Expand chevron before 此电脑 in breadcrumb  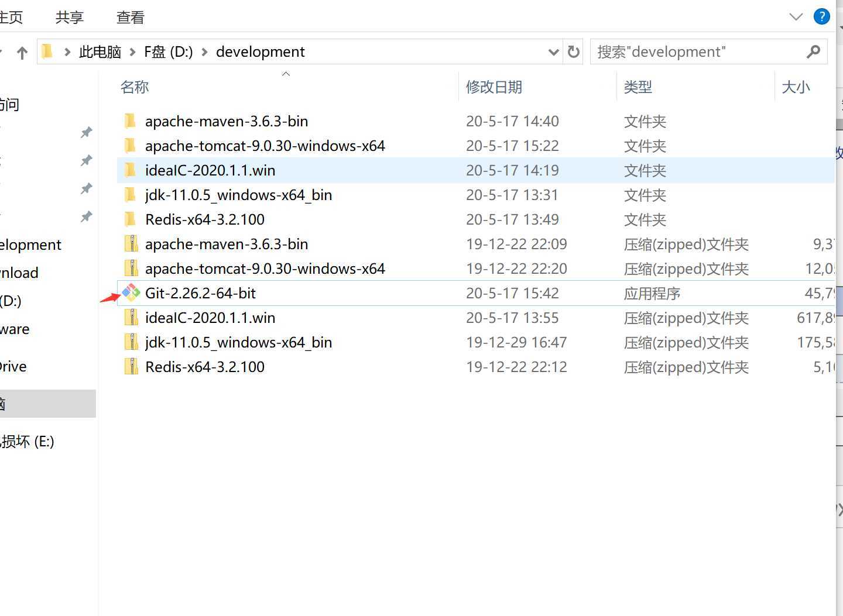point(67,52)
